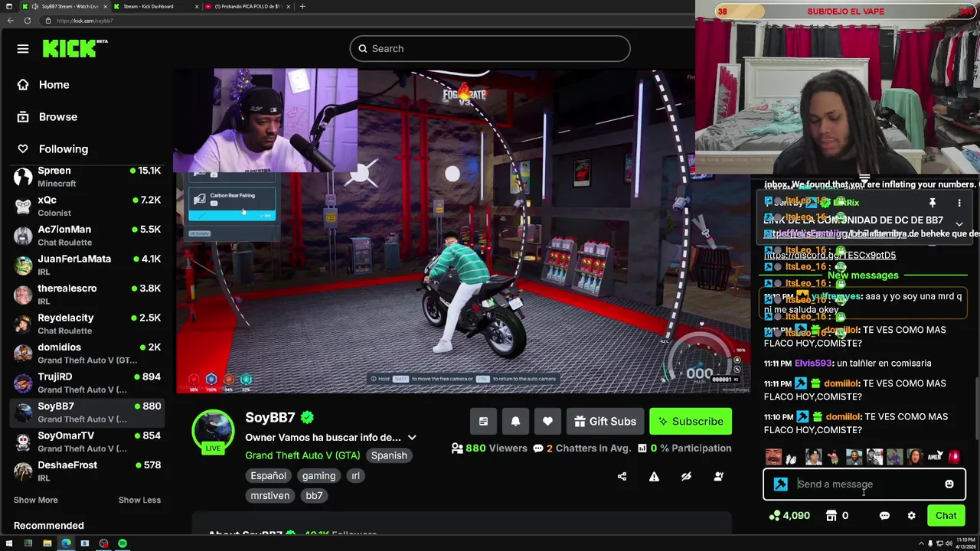
Task: Open Reydelacity's channel
Action: [88, 324]
